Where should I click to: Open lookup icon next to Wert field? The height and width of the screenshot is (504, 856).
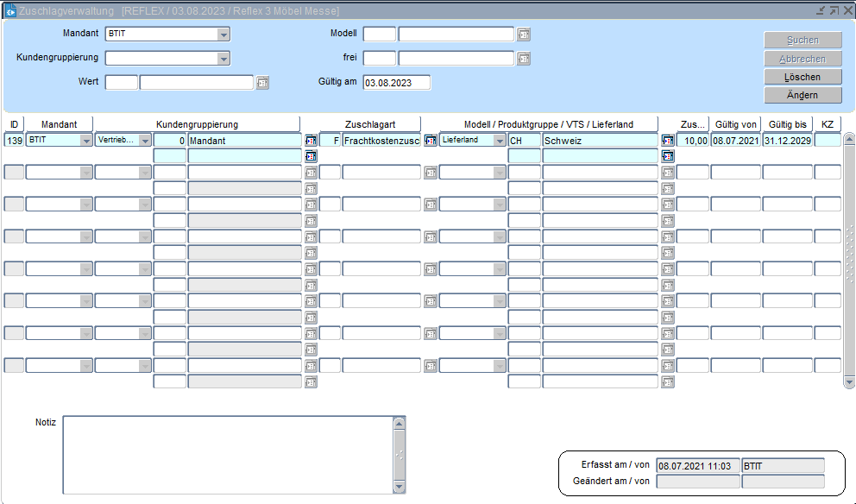pos(262,83)
